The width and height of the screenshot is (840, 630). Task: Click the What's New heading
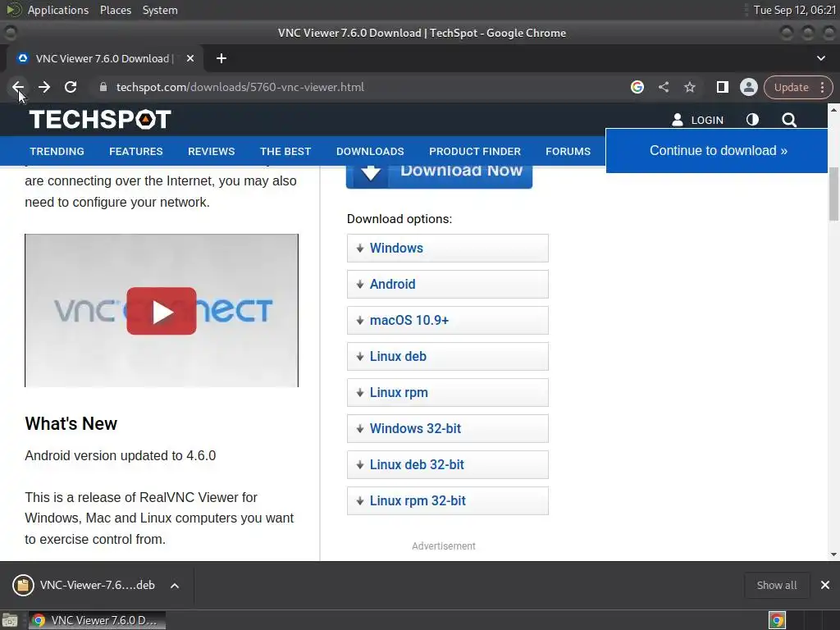pyautogui.click(x=71, y=424)
